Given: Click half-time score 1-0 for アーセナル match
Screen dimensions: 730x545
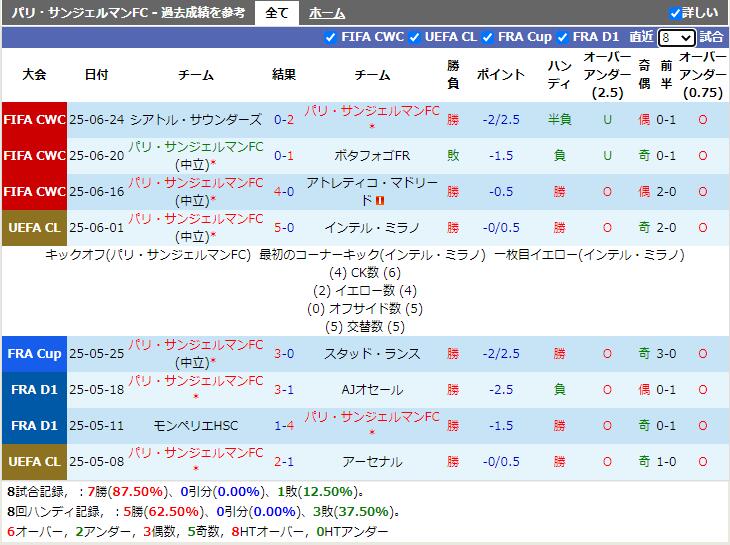Looking at the screenshot, I should pos(666,462).
